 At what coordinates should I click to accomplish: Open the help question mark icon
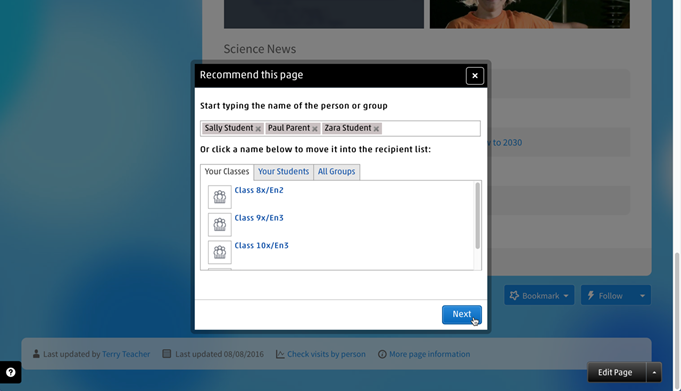click(x=10, y=372)
